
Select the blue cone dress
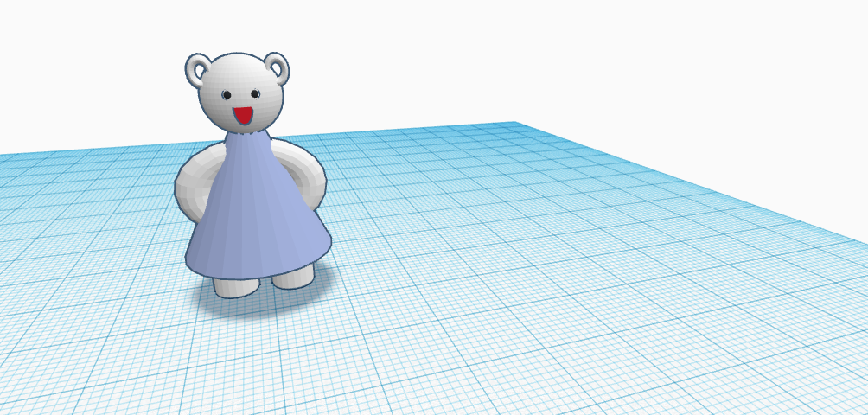click(x=259, y=216)
